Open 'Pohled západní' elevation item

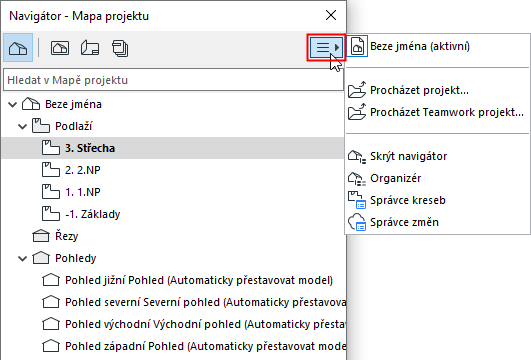[173, 346]
